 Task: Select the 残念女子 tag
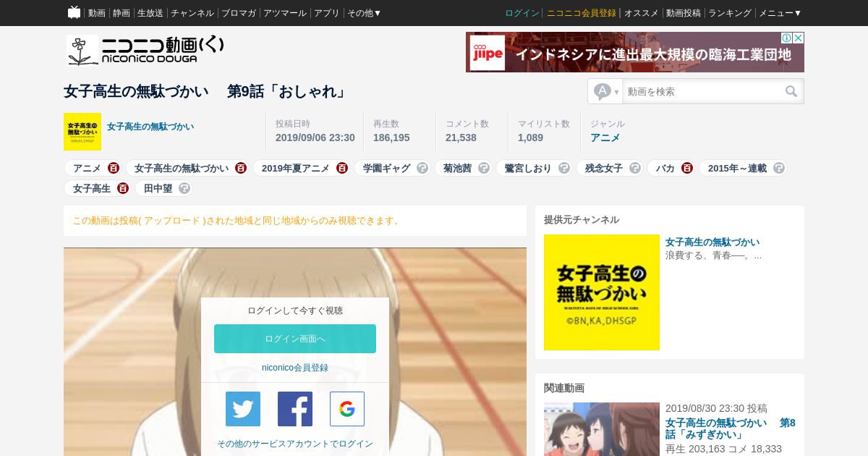[604, 168]
